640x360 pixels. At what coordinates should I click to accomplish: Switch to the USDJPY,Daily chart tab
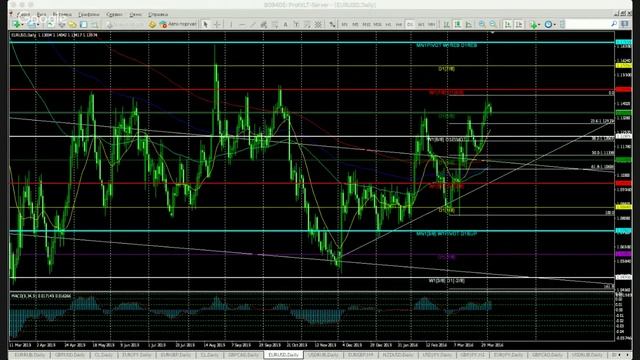[x=436, y=355]
